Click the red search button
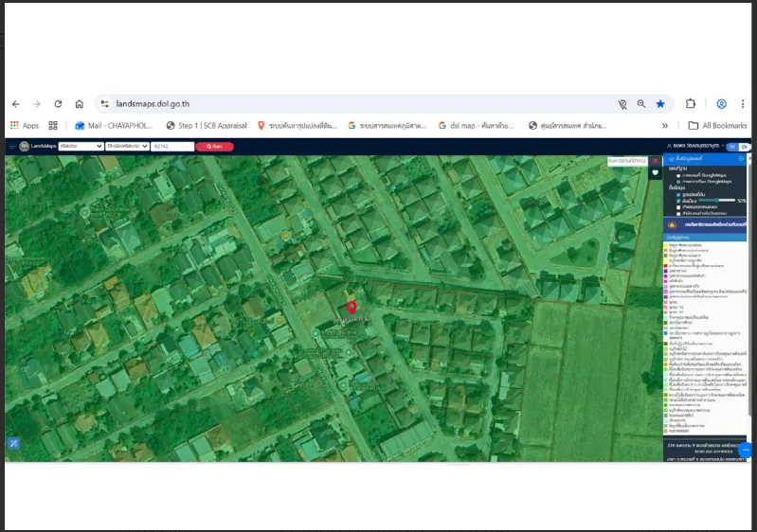757x532 pixels. (215, 146)
